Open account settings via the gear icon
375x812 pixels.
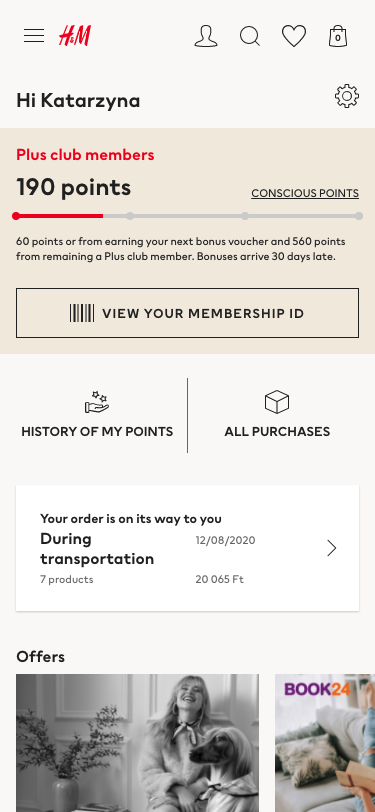click(x=347, y=96)
